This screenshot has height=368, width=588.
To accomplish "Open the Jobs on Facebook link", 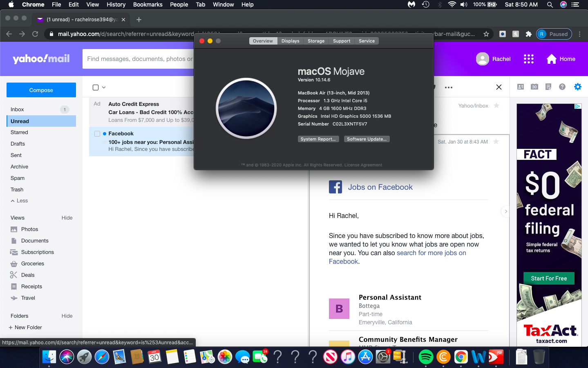I will [380, 187].
